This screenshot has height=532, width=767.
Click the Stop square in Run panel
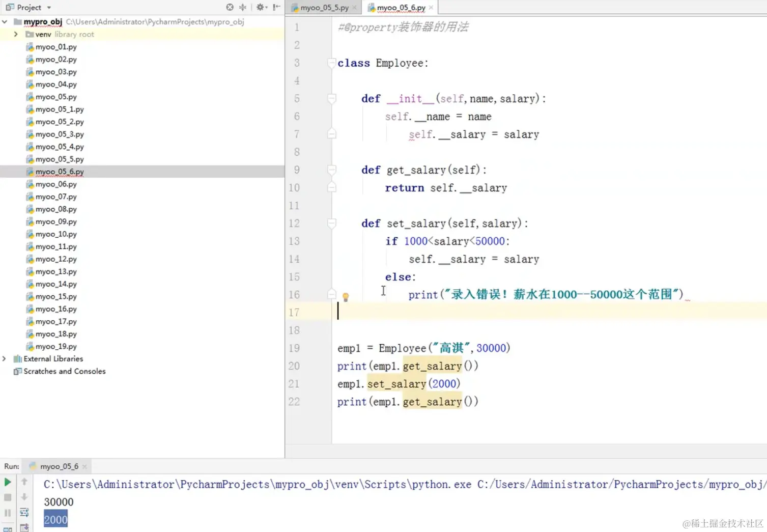(x=8, y=497)
